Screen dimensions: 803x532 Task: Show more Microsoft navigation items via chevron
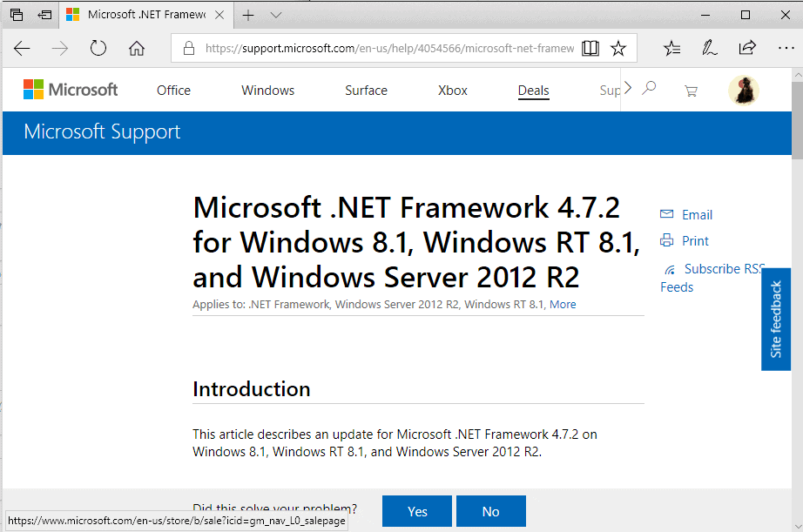(x=626, y=87)
